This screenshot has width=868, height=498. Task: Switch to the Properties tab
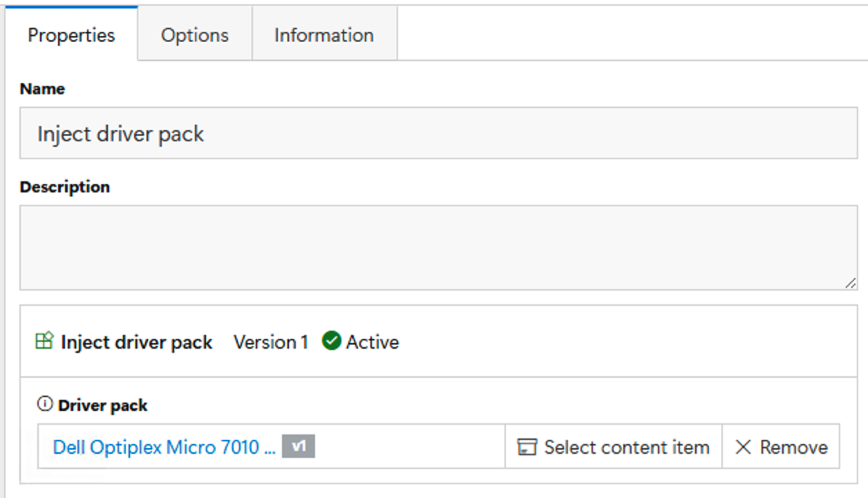(x=71, y=35)
